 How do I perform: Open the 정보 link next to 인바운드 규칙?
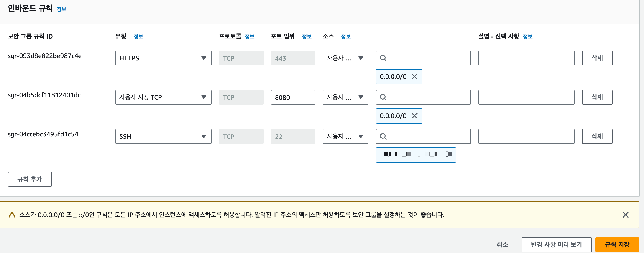pyautogui.click(x=61, y=9)
